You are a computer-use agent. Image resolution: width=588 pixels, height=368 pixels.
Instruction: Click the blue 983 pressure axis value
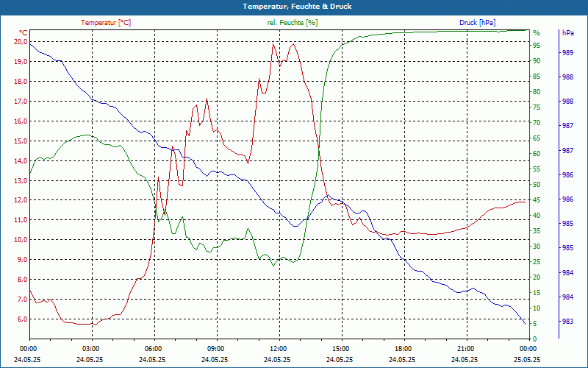tap(567, 322)
